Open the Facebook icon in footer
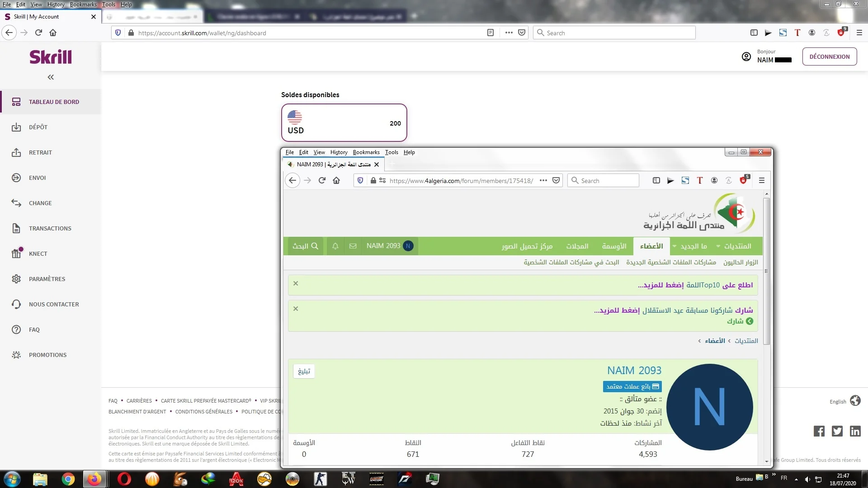868x488 pixels. point(819,431)
